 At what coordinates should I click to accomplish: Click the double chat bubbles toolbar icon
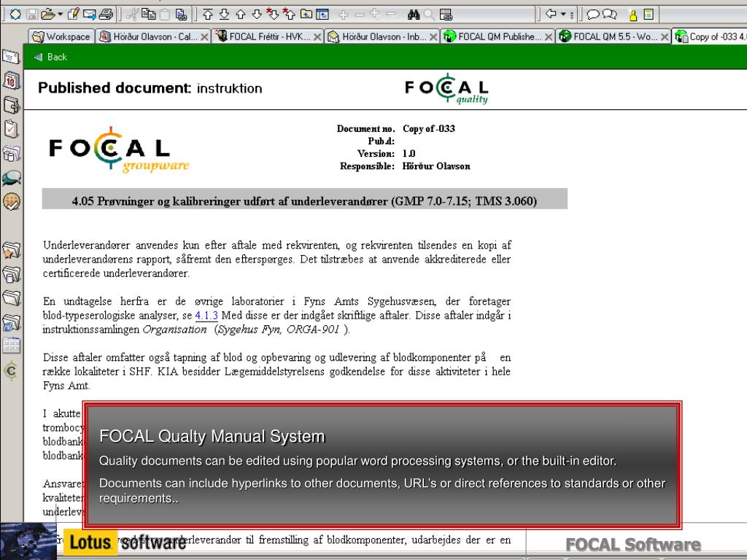(609, 15)
